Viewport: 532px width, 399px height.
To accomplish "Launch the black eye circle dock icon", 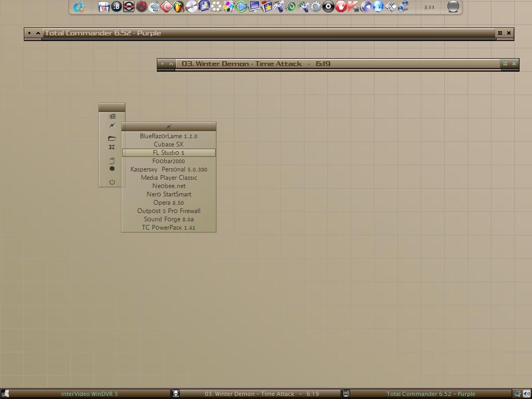I will (328, 6).
